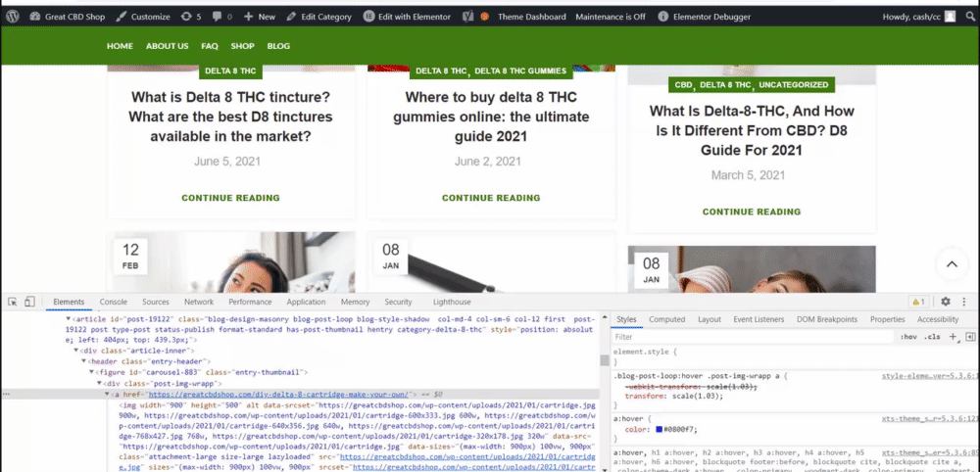Viewport: 980px width, 472px height.
Task: Click the warning count badge showing 1
Action: [918, 302]
